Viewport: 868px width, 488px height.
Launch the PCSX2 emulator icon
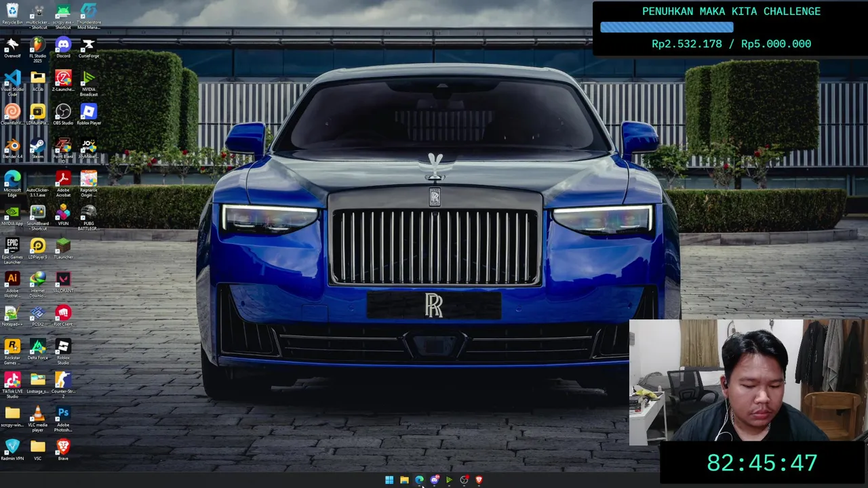click(x=37, y=316)
